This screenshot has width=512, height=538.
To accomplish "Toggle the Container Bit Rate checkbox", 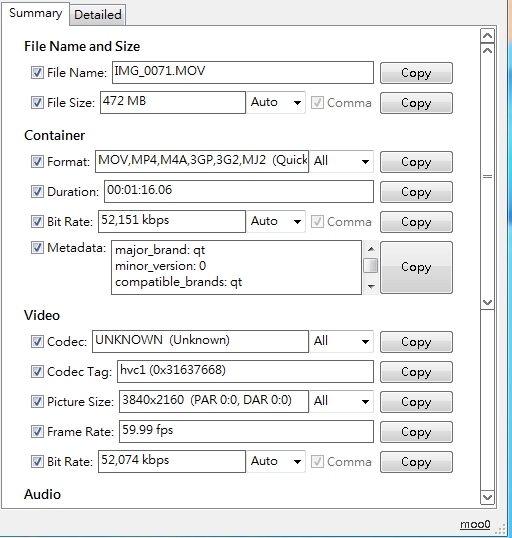I will [37, 221].
